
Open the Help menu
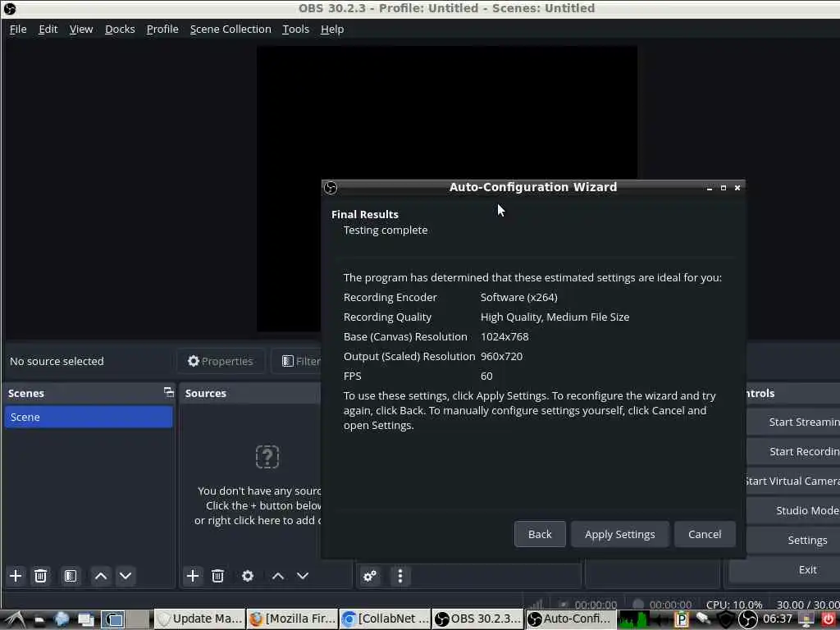pyautogui.click(x=332, y=30)
